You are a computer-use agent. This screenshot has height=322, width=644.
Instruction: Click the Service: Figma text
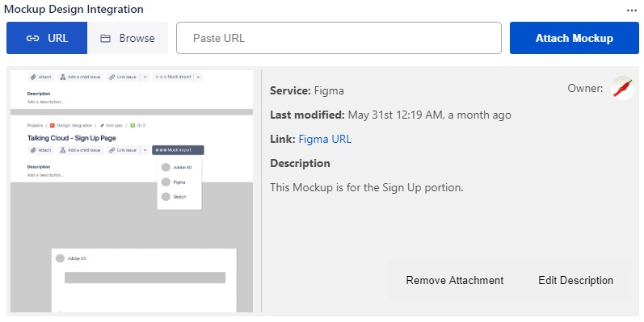[307, 90]
